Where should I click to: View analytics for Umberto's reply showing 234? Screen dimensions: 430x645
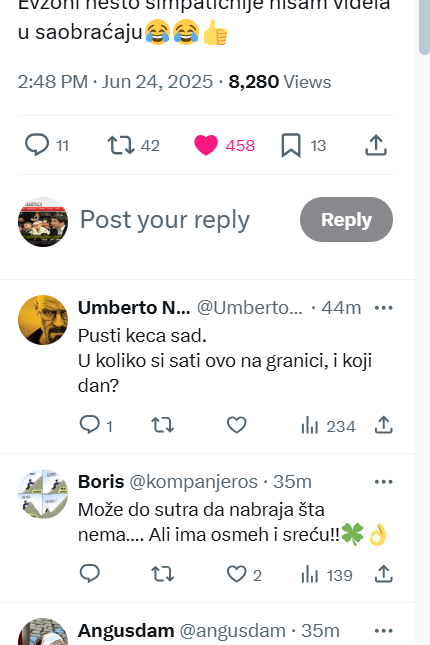[328, 426]
